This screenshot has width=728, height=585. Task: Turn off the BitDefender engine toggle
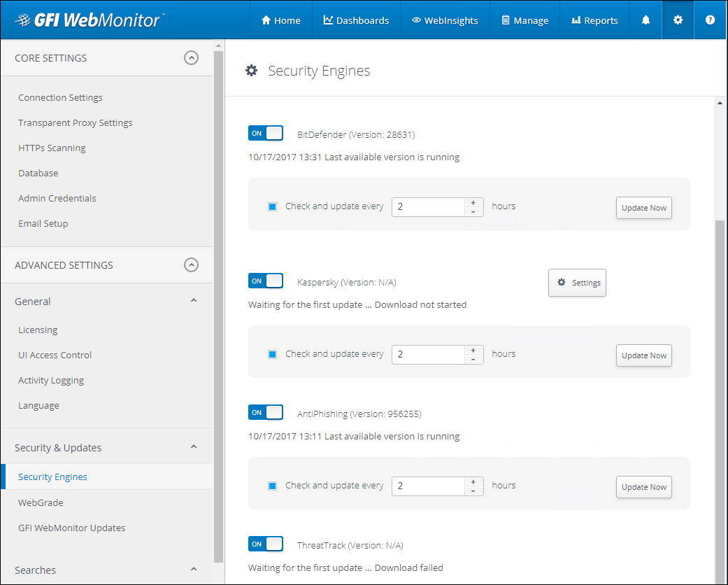[x=266, y=134]
